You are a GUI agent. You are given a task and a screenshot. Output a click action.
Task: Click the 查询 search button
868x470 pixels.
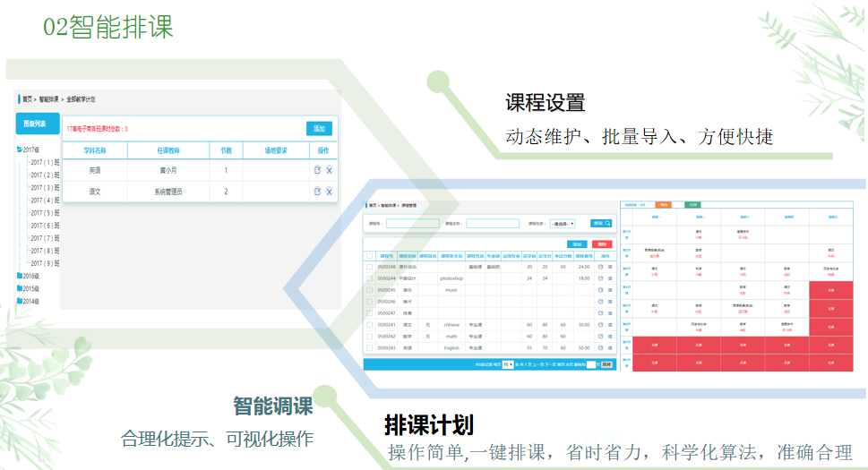point(601,224)
